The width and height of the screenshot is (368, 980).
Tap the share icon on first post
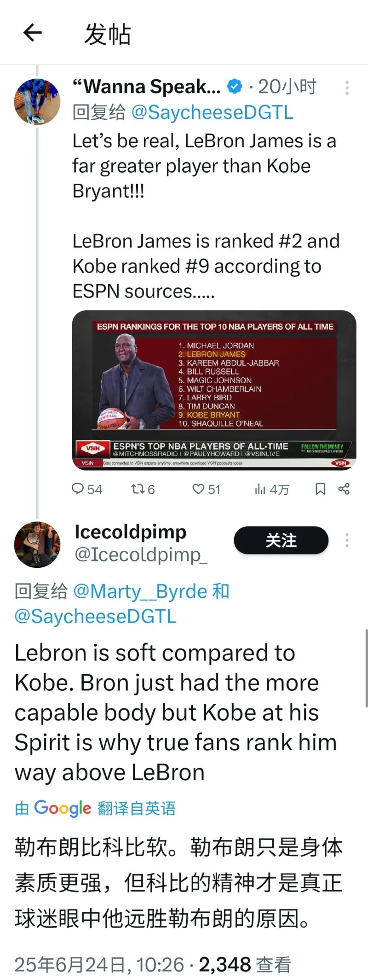pyautogui.click(x=344, y=489)
